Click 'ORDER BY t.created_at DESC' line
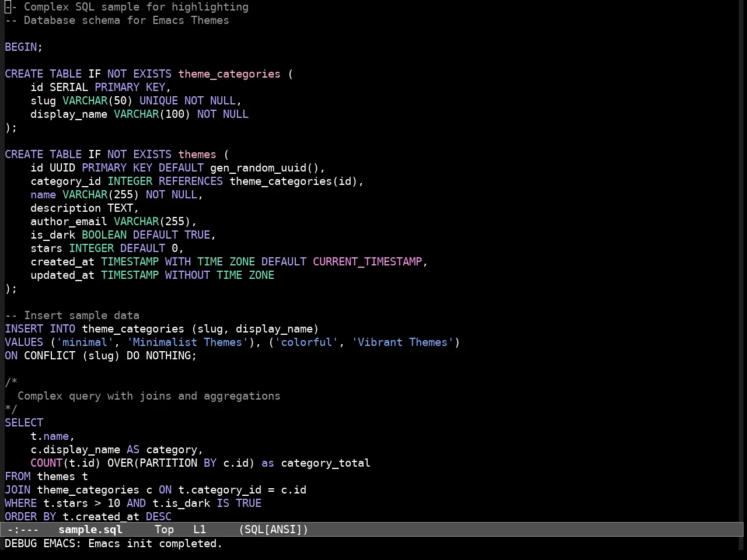 [x=88, y=517]
